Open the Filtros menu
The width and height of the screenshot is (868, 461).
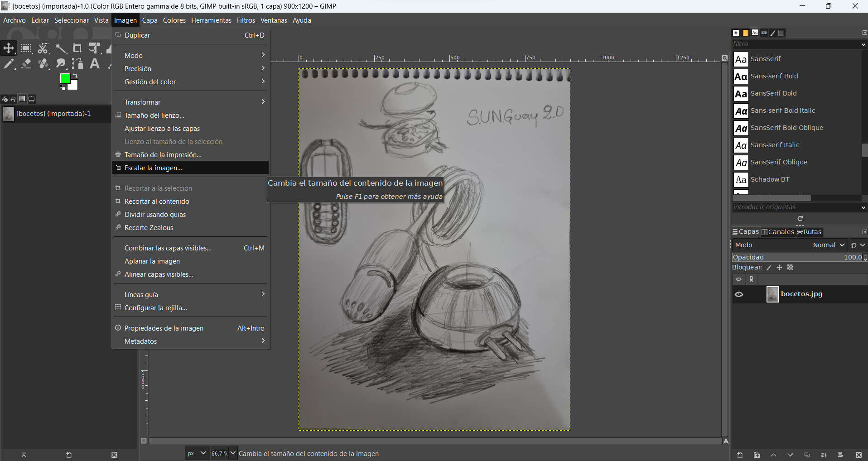246,20
